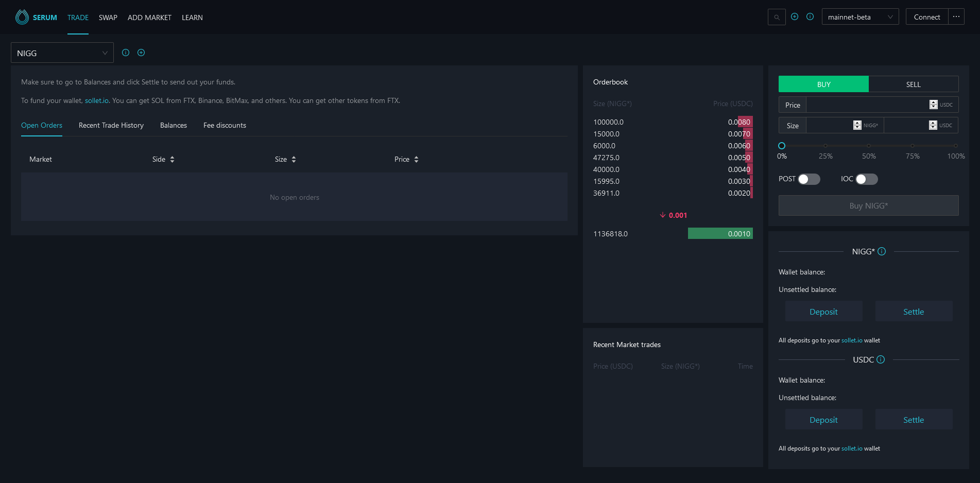
Task: Go to the SWAP page
Action: pos(108,18)
